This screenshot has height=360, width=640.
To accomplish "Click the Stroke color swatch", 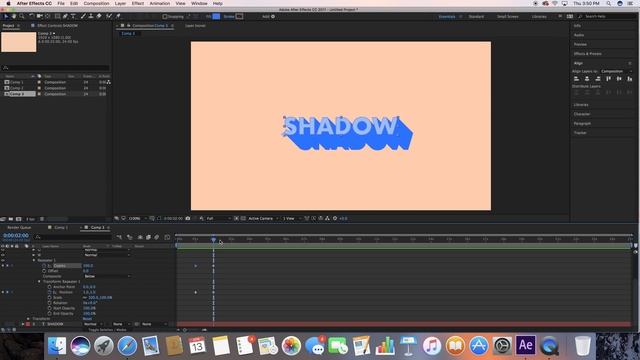I will click(x=240, y=17).
